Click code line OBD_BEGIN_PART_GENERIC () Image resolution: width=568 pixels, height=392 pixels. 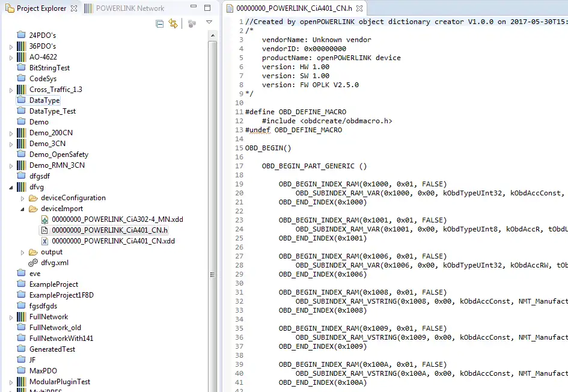click(x=314, y=167)
